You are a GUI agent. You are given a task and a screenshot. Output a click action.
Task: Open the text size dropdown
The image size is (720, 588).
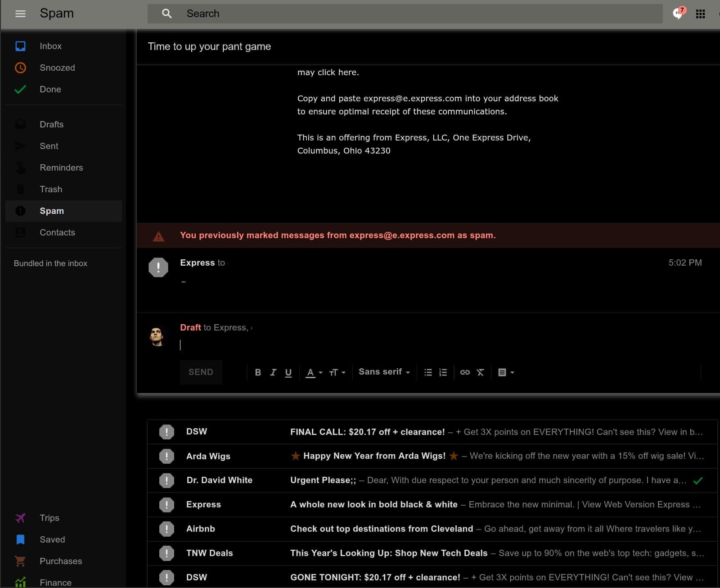[337, 372]
